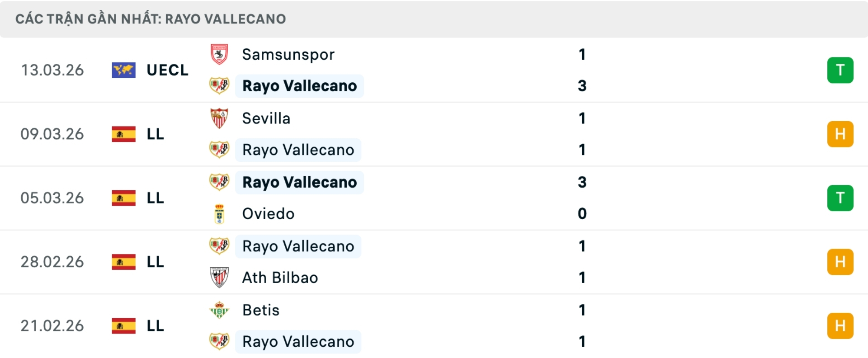Select the green T badge for the Oviedo win
Viewport: 868px width, 358px height.
coord(840,198)
